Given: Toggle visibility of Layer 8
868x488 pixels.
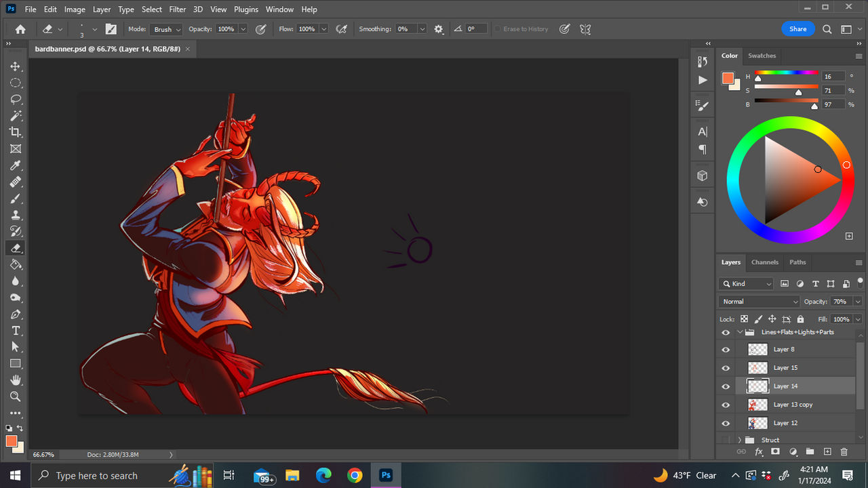Looking at the screenshot, I should (726, 349).
